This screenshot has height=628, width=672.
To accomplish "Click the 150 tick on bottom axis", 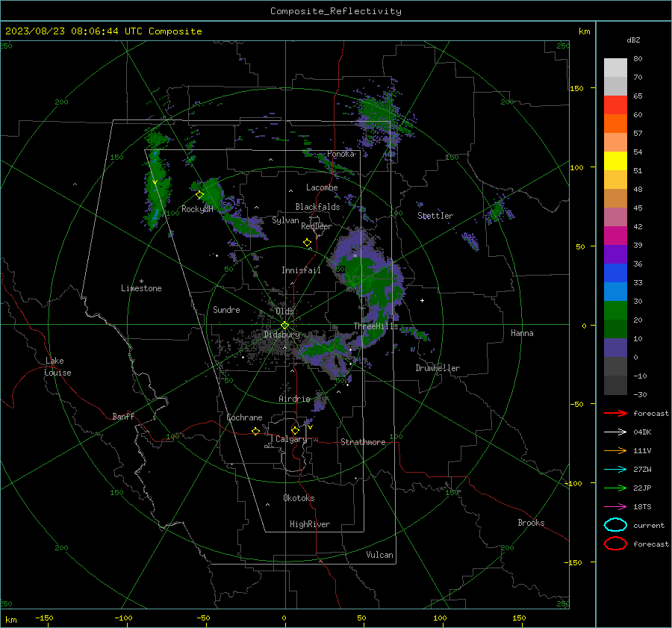I will coord(519,618).
